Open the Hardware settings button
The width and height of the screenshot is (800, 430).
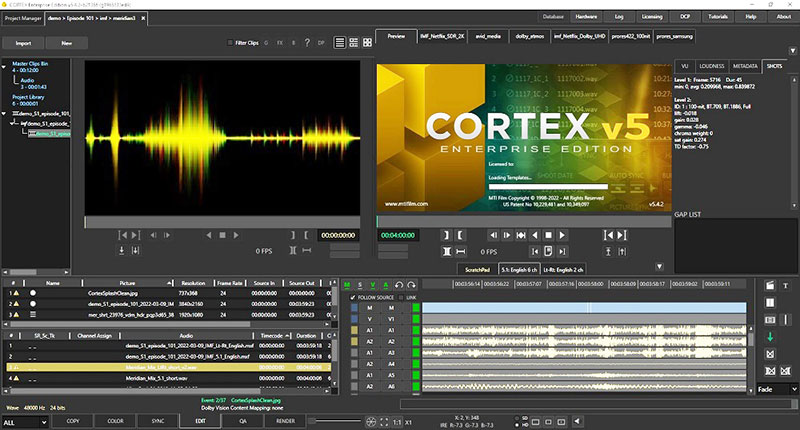[x=586, y=17]
